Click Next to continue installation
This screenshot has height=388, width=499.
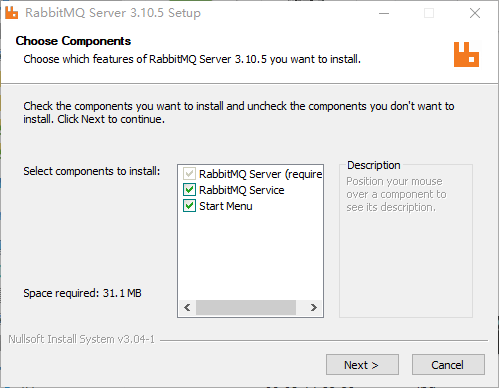pyautogui.click(x=362, y=365)
